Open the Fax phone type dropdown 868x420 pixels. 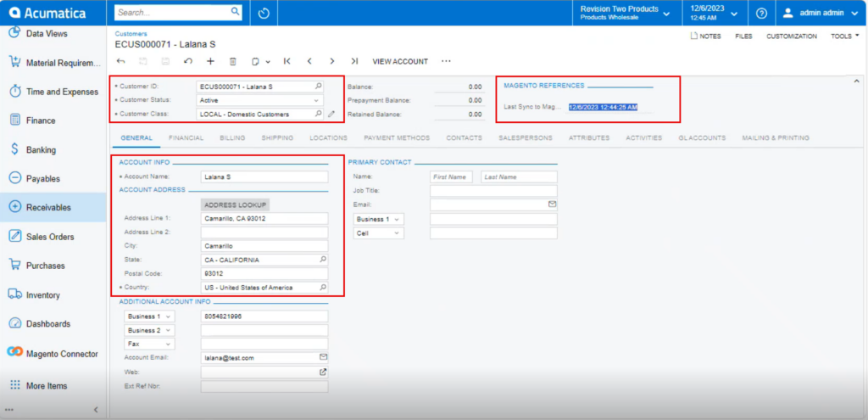pyautogui.click(x=149, y=344)
